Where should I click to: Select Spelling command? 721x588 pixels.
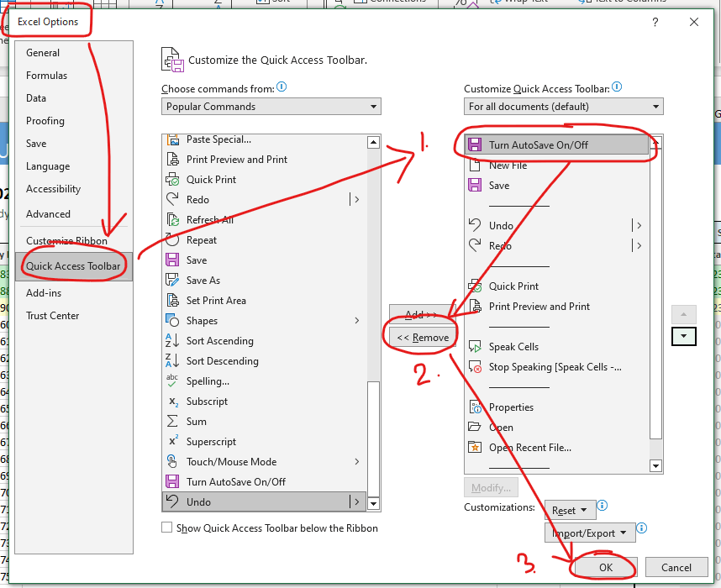(x=265, y=381)
